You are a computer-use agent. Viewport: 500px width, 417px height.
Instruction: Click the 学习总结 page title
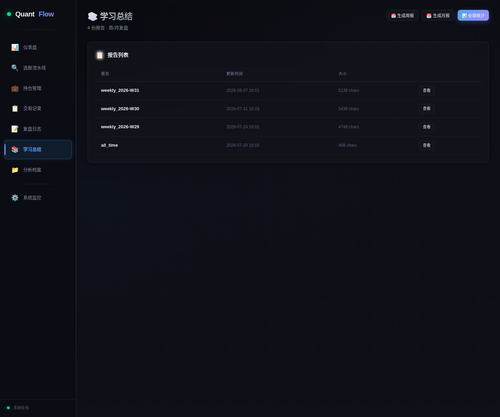(x=116, y=16)
